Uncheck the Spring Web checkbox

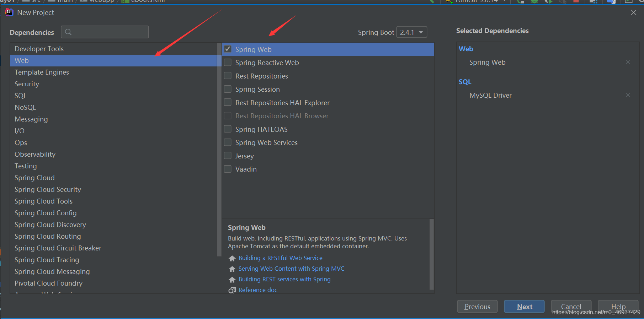(x=228, y=49)
